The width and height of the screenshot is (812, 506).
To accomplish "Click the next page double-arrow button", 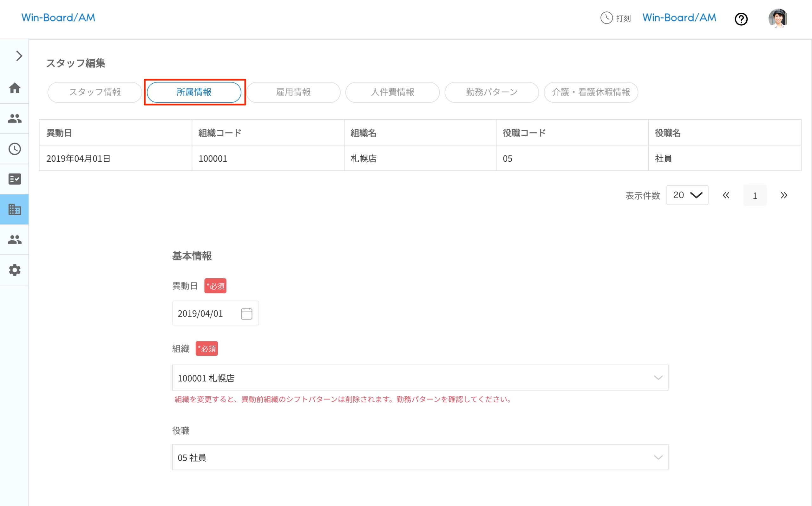I will click(x=783, y=195).
